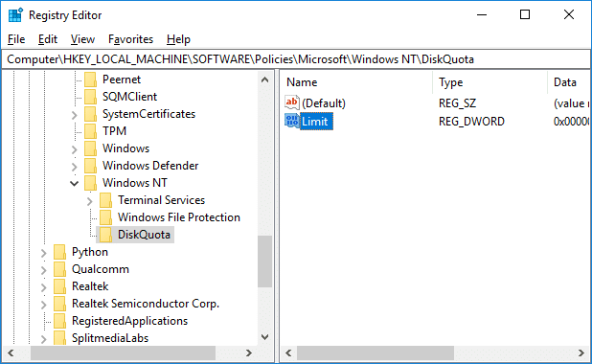The width and height of the screenshot is (592, 364).
Task: Select the Terminal Services folder icon
Action: point(106,200)
